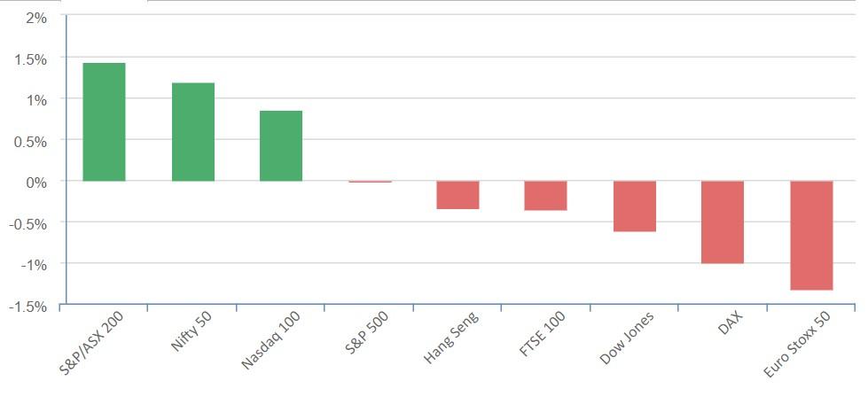This screenshot has height=412, width=868.
Task: Select the green Nifty 50 bar
Action: pos(192,131)
